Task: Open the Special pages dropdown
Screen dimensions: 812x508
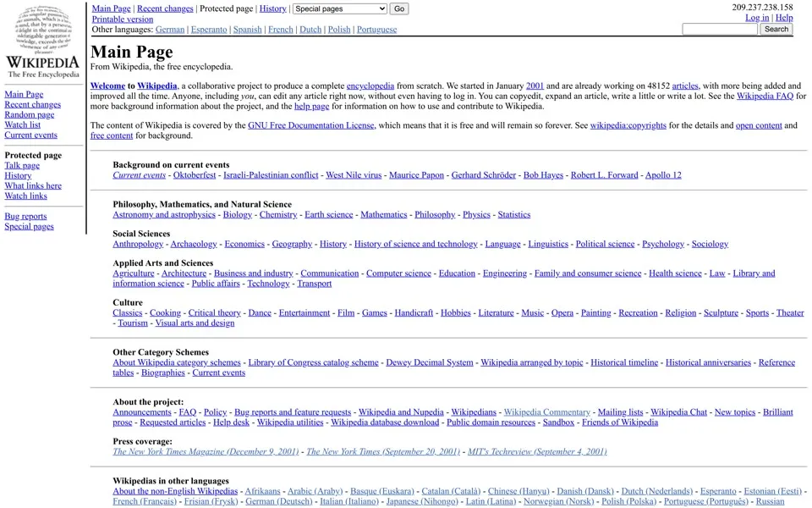Action: (x=340, y=8)
